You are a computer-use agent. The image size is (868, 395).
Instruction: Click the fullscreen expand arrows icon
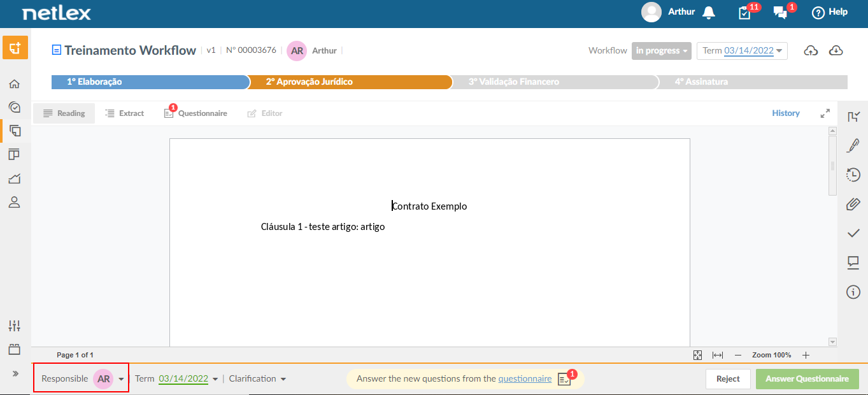click(x=825, y=113)
